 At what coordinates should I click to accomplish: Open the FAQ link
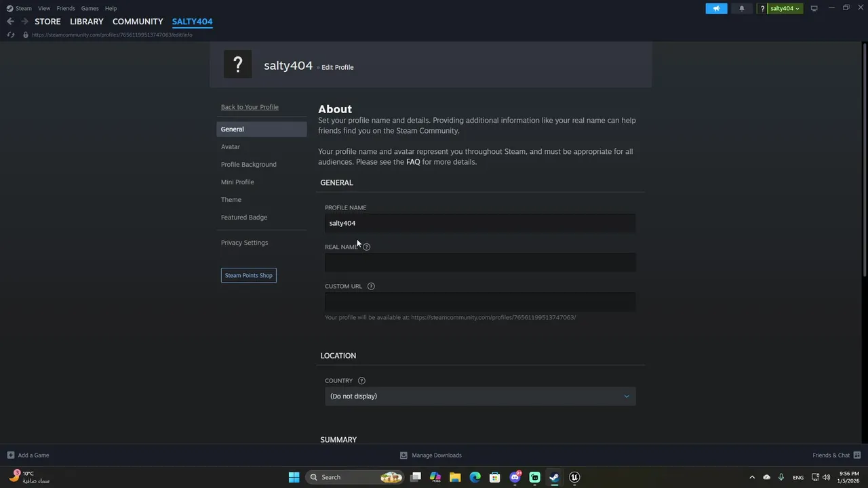pos(413,162)
